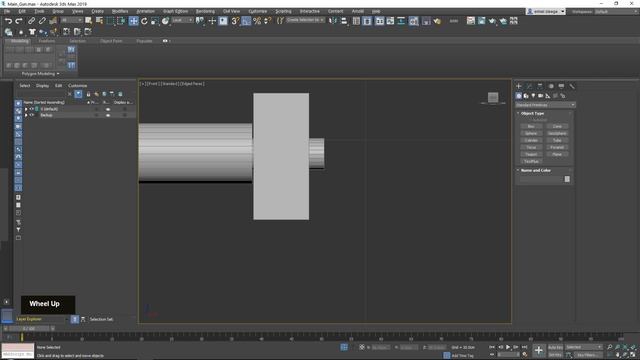Activate the Select and Move tool
This screenshot has width=640, height=360.
point(133,21)
